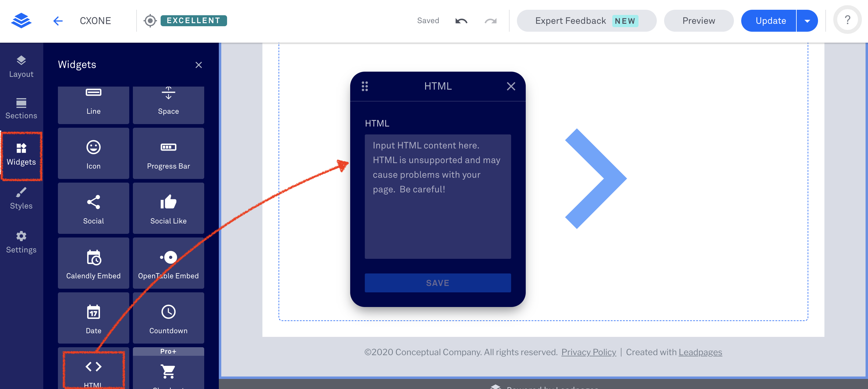Viewport: 868px width, 389px height.
Task: Click the redo arrow icon
Action: (490, 20)
